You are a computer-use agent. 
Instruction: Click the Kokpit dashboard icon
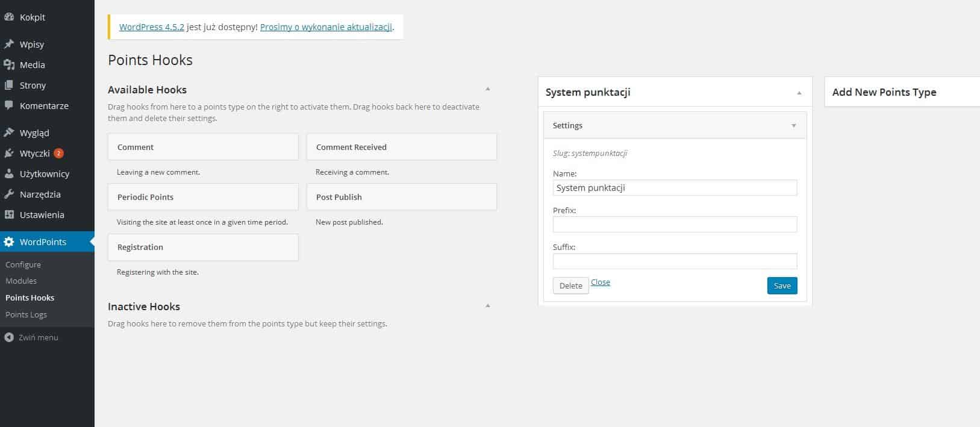[x=9, y=17]
